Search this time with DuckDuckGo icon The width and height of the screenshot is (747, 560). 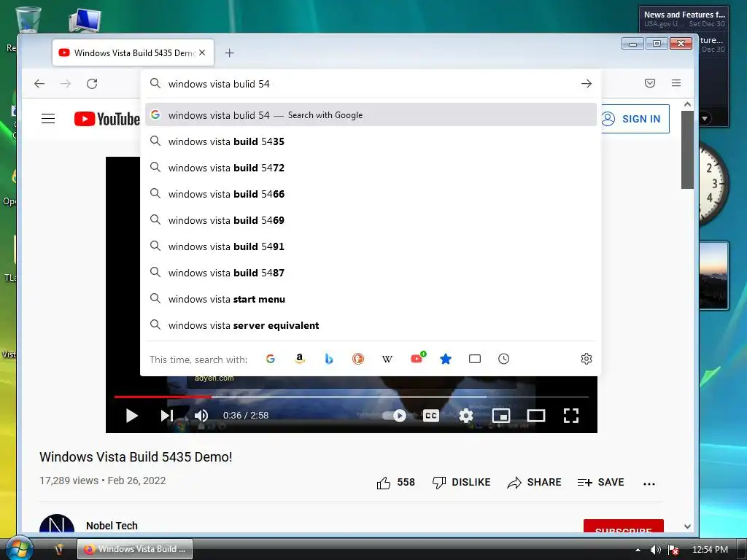pos(357,359)
